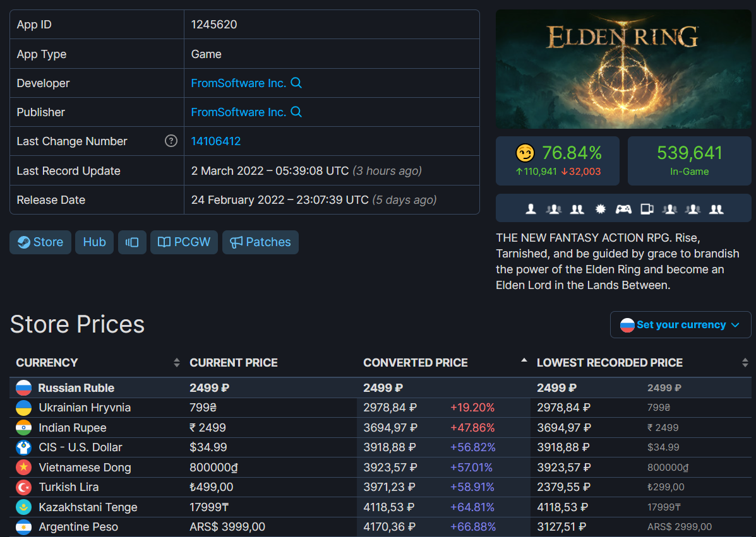This screenshot has height=537, width=756.
Task: Click the search magnifier next to Developer FromSoftware
Action: (x=296, y=83)
